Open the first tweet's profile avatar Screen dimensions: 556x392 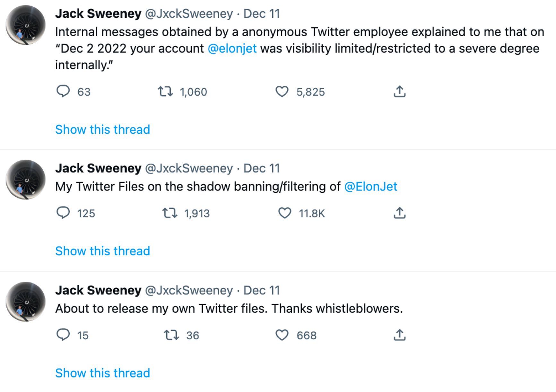pos(26,25)
